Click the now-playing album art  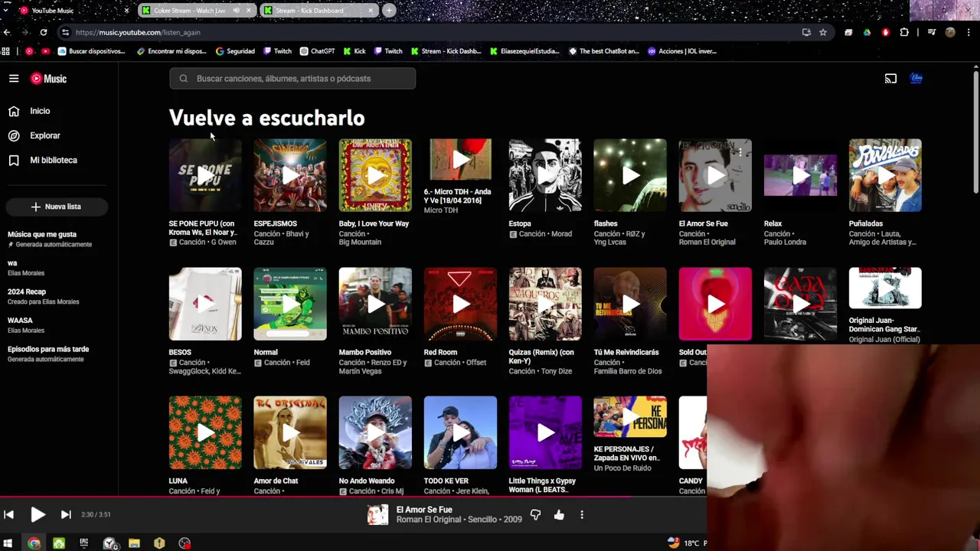(x=377, y=515)
